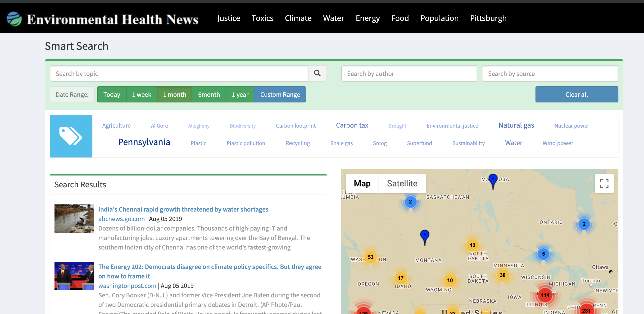Select the Today date range
This screenshot has width=644, height=314.
112,94
